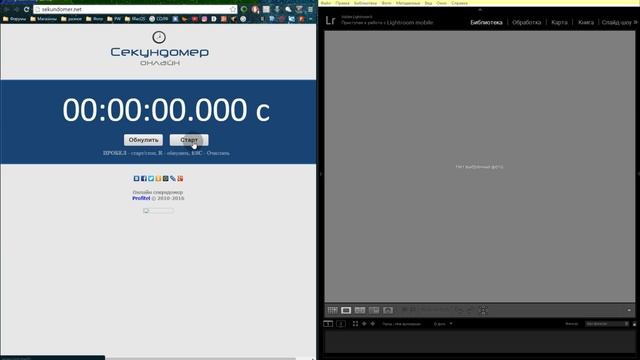Switch to Loupe view in Lightroom toolbar

point(346,311)
